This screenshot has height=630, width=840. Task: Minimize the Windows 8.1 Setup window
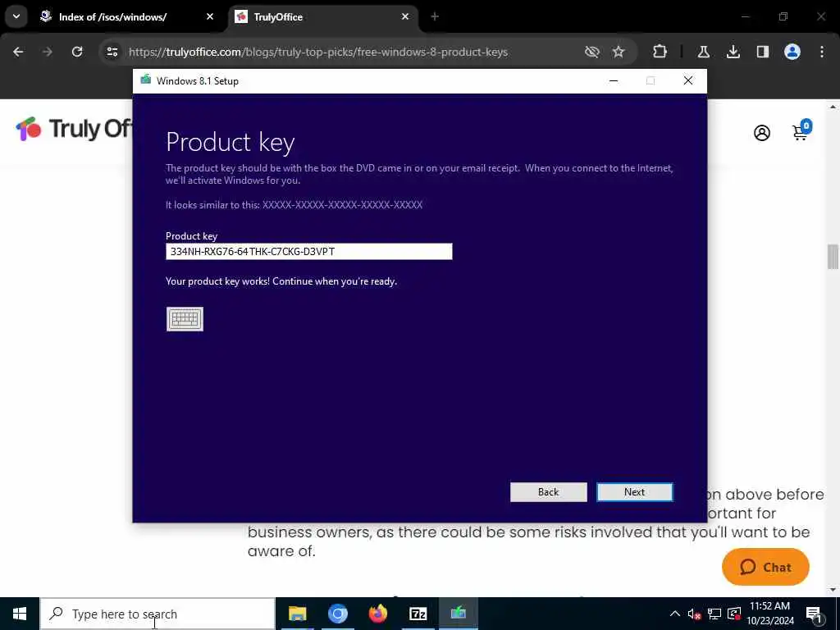point(614,81)
